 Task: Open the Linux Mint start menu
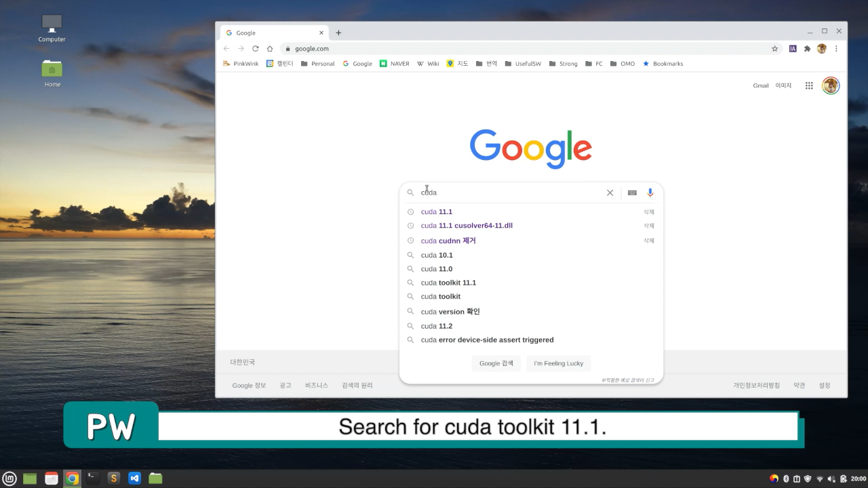pos(9,479)
